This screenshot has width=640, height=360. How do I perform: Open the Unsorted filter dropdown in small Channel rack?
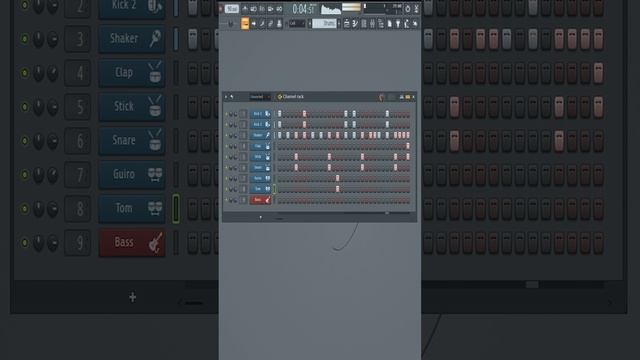click(260, 97)
